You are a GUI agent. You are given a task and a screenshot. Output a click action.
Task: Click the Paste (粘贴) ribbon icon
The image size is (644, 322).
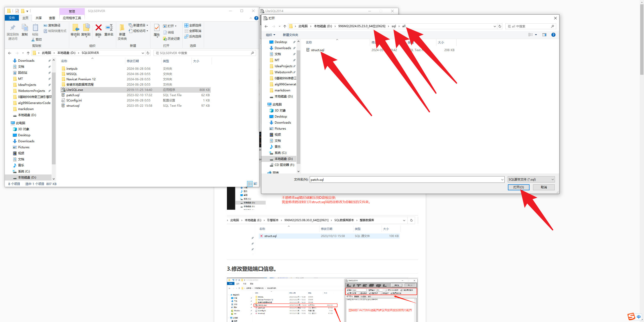point(35,30)
